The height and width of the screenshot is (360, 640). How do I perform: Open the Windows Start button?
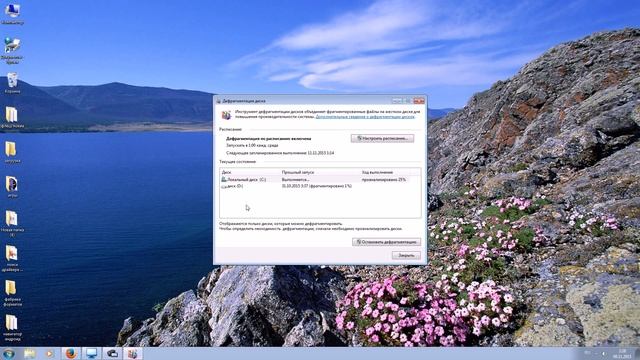point(9,353)
